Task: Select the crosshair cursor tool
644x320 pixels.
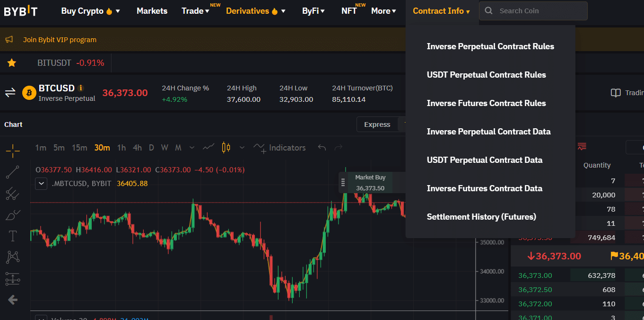Action: click(13, 151)
